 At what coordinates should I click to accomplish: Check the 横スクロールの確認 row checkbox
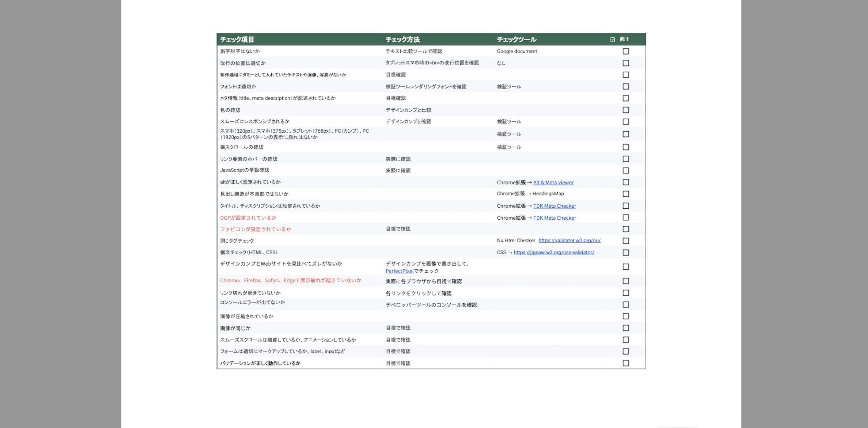click(x=626, y=147)
